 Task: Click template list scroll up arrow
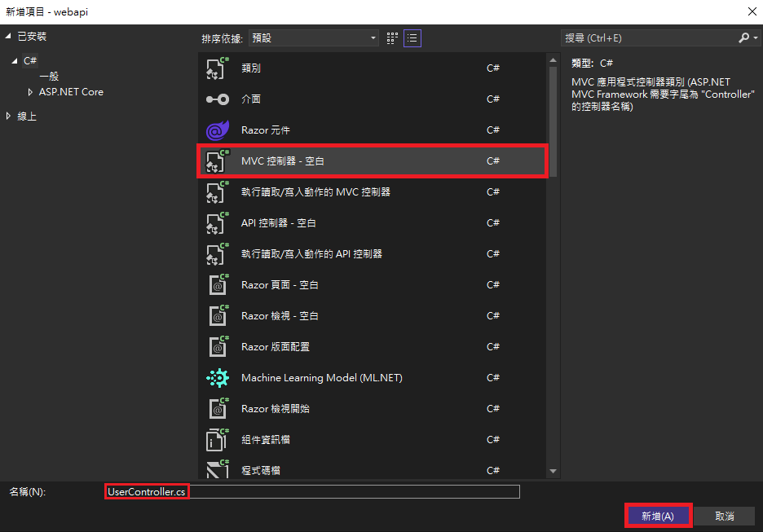tap(553, 60)
